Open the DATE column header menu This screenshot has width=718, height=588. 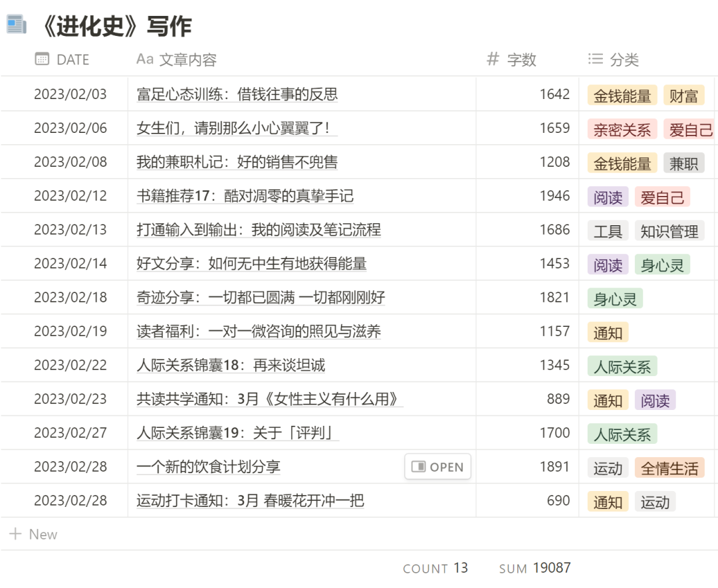pos(62,60)
